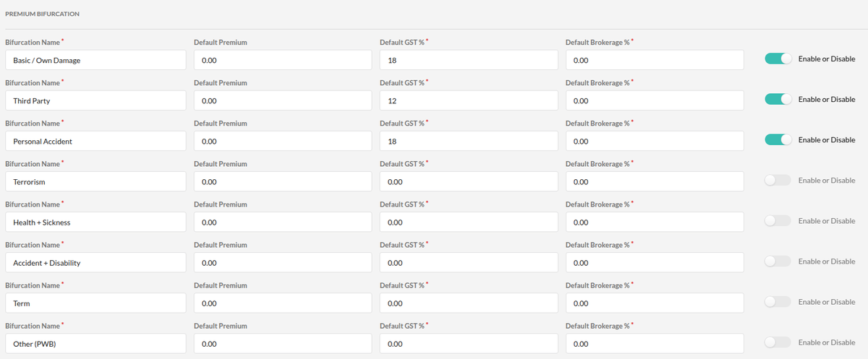
Task: Click Default Brokerage % field for Other (PWB)
Action: (x=654, y=343)
